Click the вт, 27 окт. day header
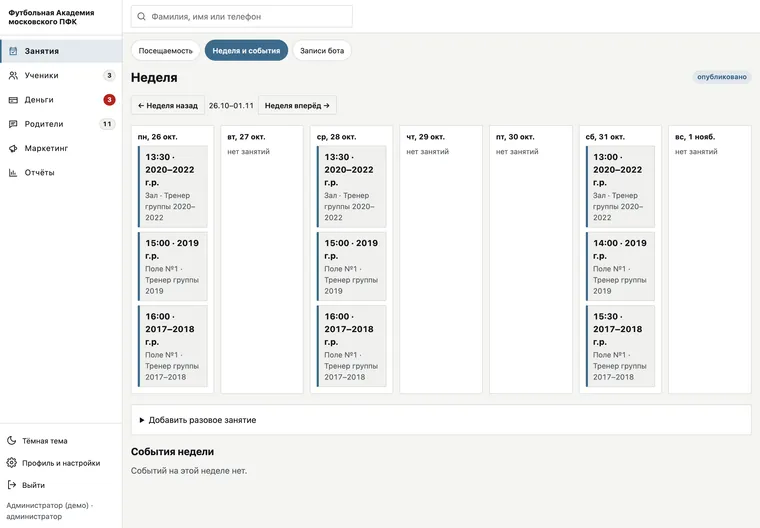 click(x=246, y=137)
